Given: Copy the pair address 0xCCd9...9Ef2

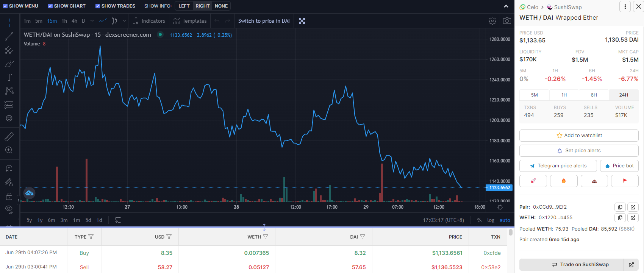Looking at the screenshot, I should 620,207.
